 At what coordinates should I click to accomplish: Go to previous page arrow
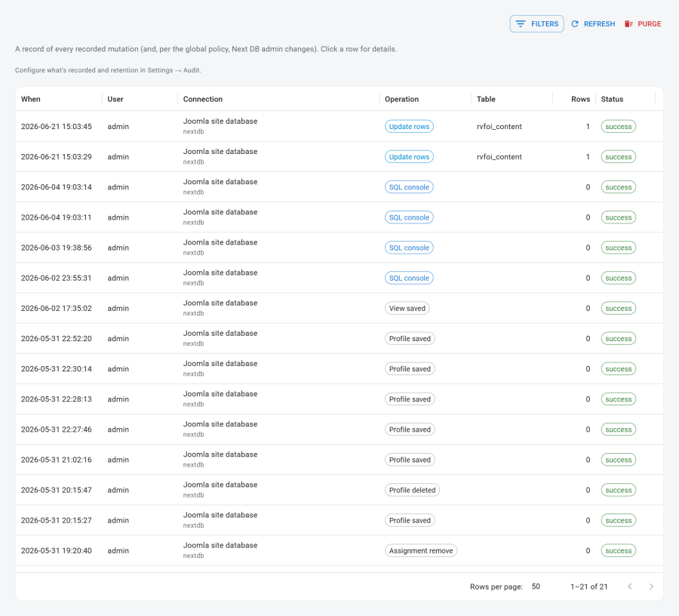click(630, 586)
